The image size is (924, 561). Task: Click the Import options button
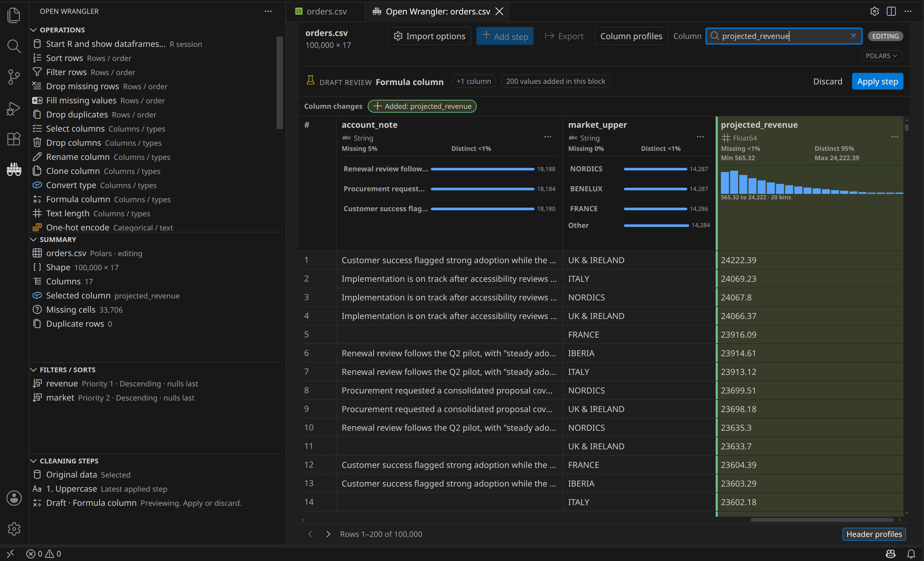point(429,36)
